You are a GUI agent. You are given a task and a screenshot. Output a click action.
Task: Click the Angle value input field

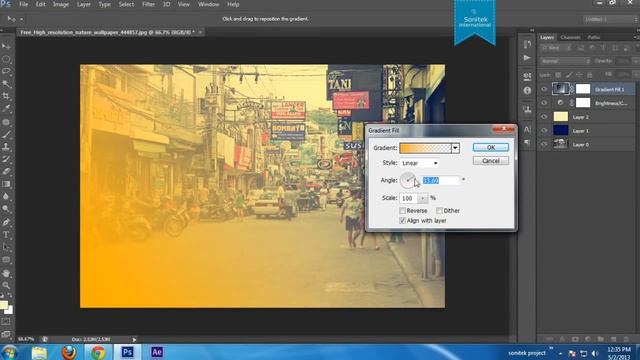[441, 180]
